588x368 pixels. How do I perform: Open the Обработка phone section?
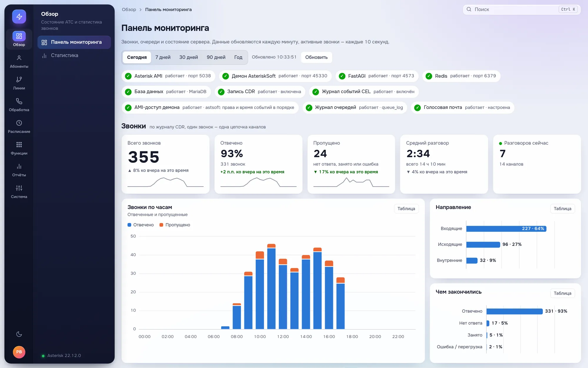(19, 105)
